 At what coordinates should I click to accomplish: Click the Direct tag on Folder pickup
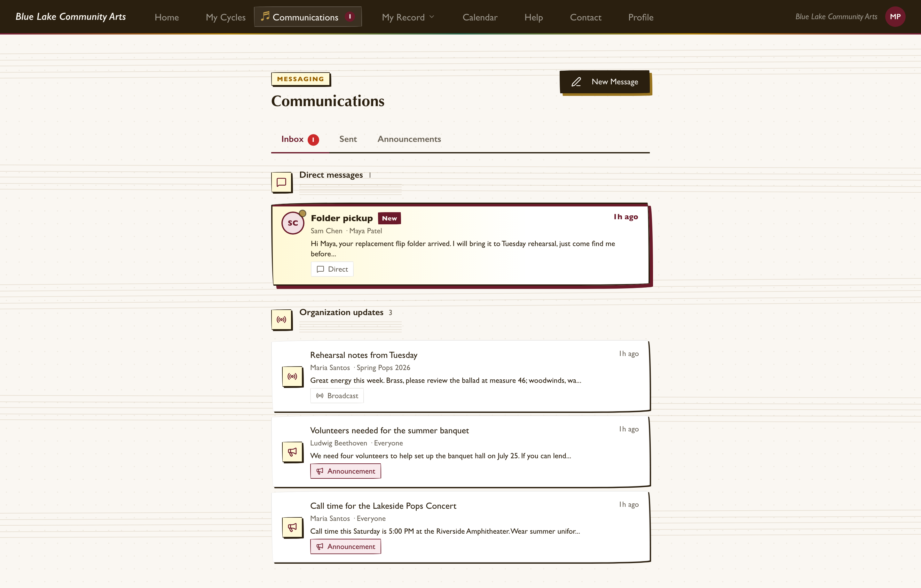[x=332, y=269]
